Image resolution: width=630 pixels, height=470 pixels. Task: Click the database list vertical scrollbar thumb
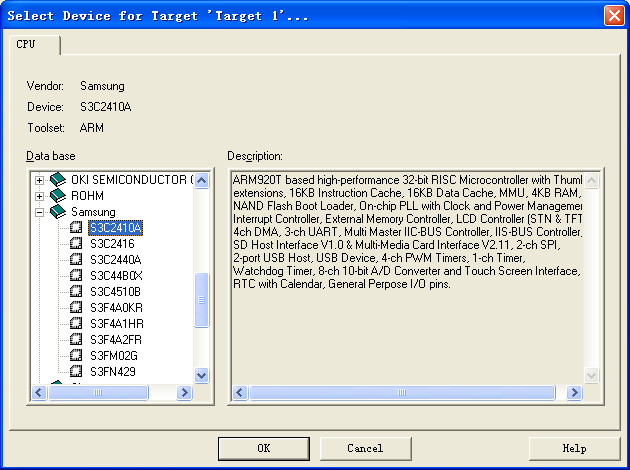(201, 300)
